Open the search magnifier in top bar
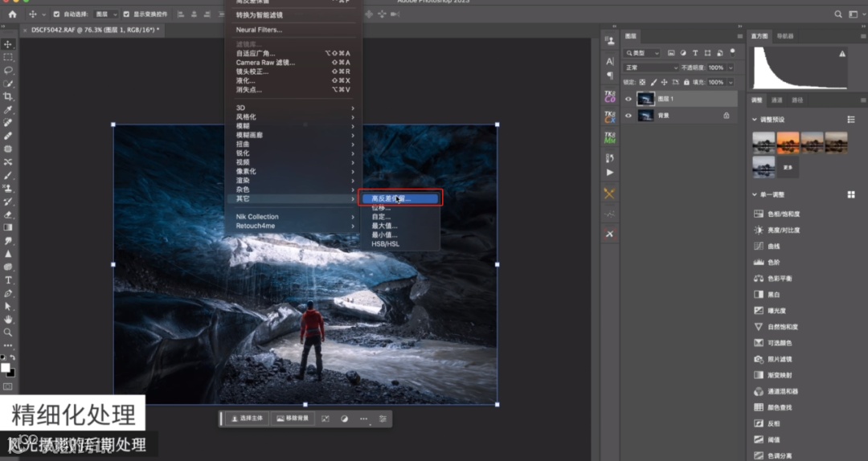The image size is (868, 461). pyautogui.click(x=838, y=14)
